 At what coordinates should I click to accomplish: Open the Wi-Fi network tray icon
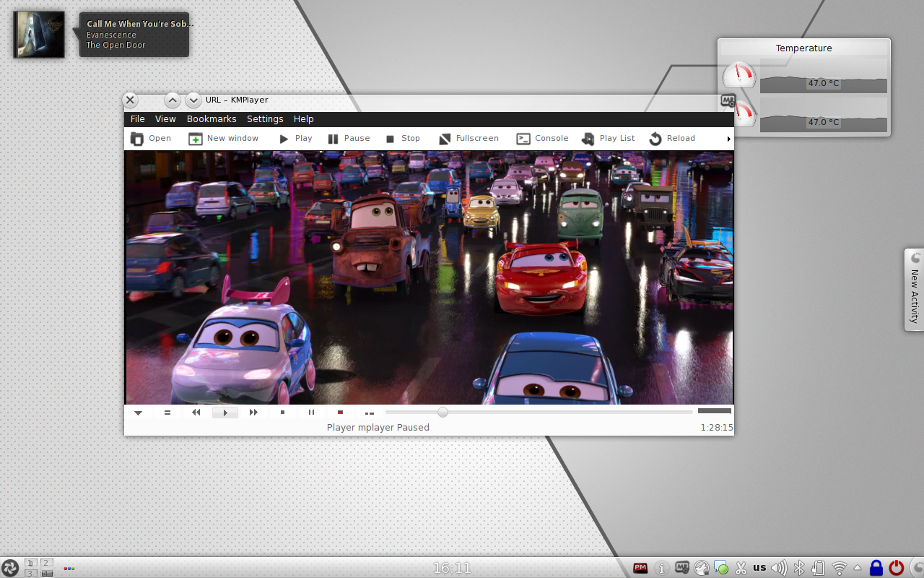point(839,568)
